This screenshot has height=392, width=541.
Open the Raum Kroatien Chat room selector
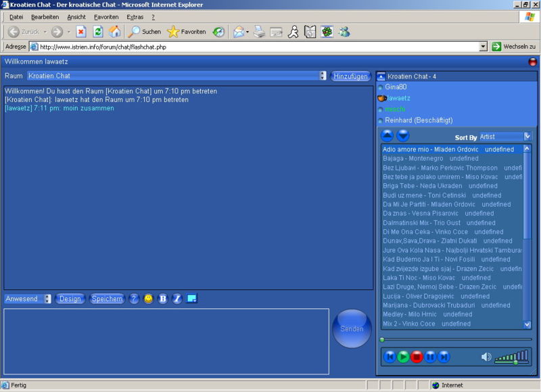pyautogui.click(x=177, y=76)
